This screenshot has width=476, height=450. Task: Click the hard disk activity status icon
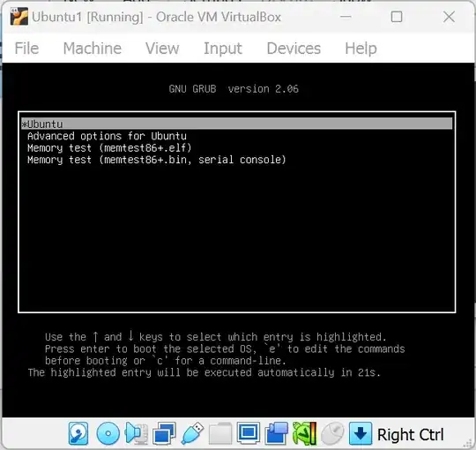pos(78,433)
